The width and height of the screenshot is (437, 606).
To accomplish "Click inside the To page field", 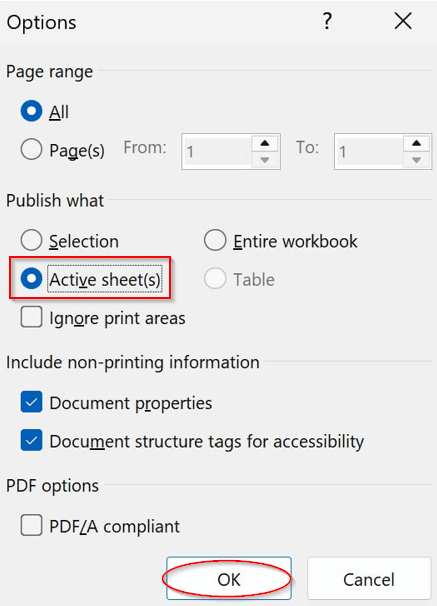I will tap(369, 152).
